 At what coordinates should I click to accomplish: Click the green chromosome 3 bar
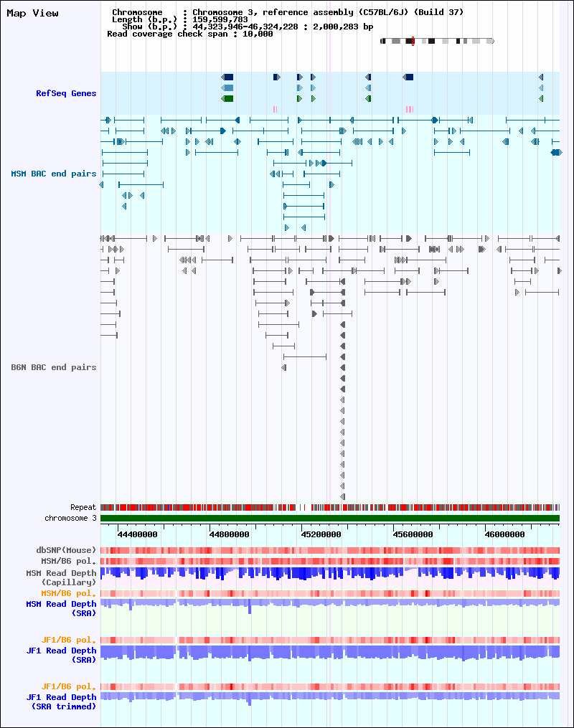click(x=330, y=518)
